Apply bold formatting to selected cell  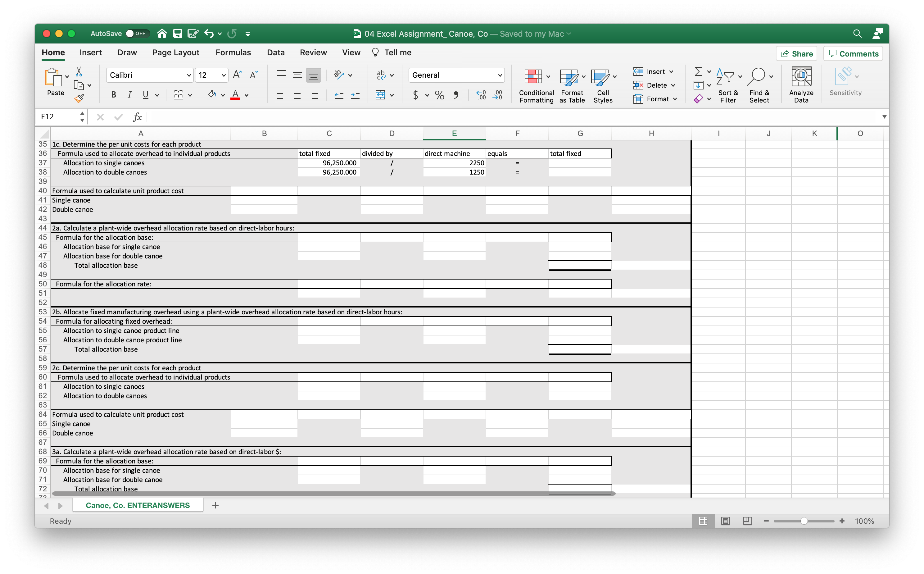113,95
